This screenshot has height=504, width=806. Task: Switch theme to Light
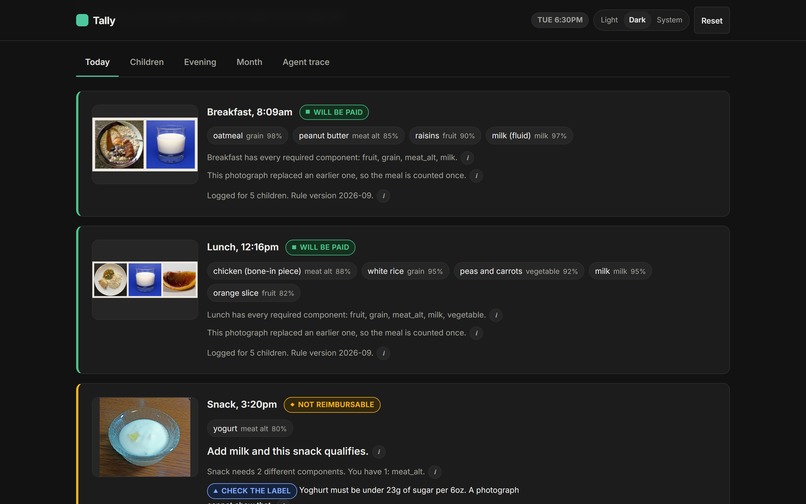[x=609, y=20]
